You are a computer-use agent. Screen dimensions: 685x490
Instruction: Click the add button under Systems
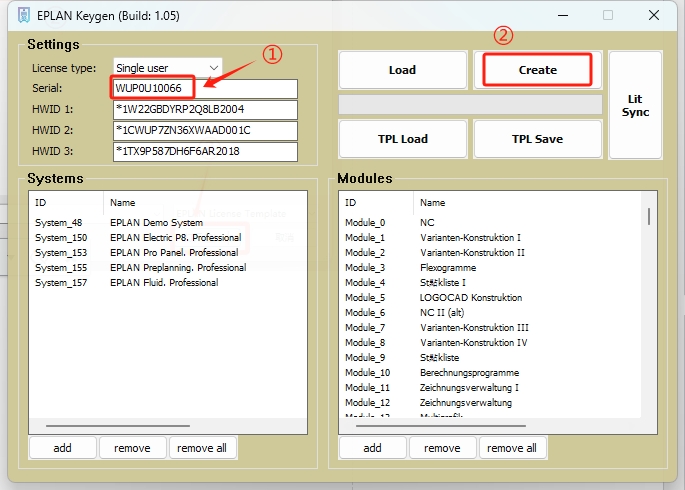click(62, 448)
